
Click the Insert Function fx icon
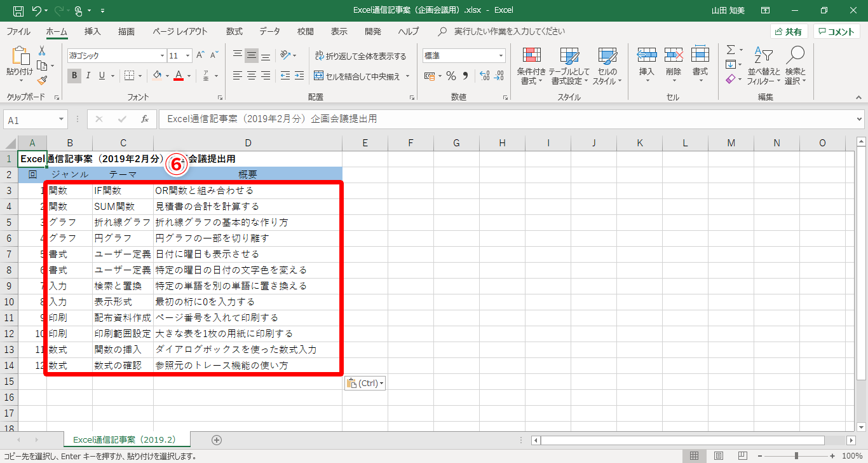145,119
